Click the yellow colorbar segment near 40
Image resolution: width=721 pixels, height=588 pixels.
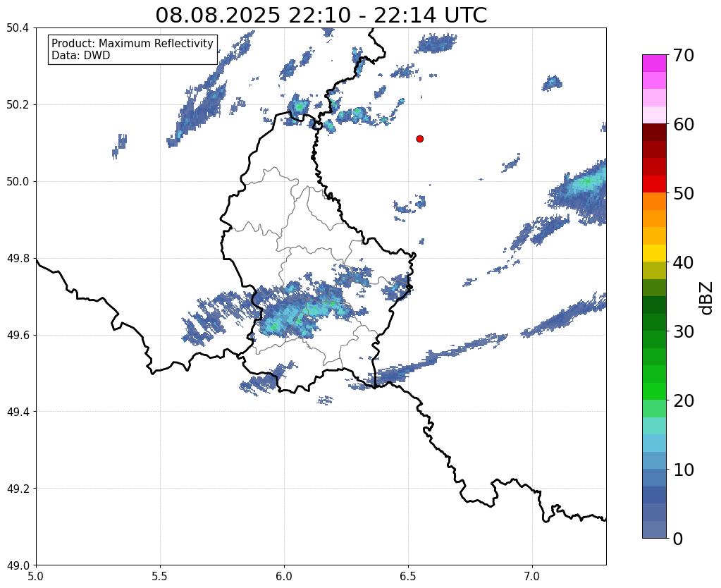[654, 254]
